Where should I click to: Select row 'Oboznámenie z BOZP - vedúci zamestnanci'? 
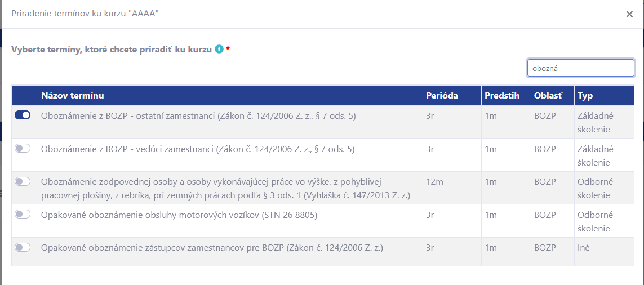click(323, 155)
